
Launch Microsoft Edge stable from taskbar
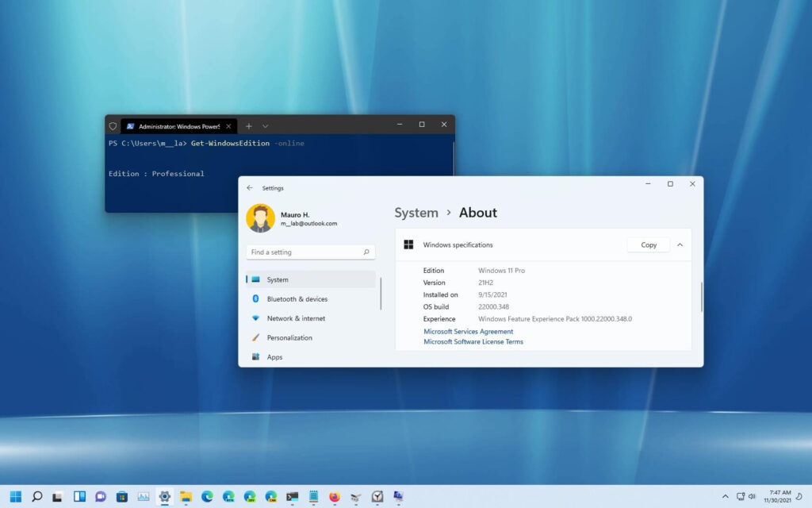click(x=207, y=497)
